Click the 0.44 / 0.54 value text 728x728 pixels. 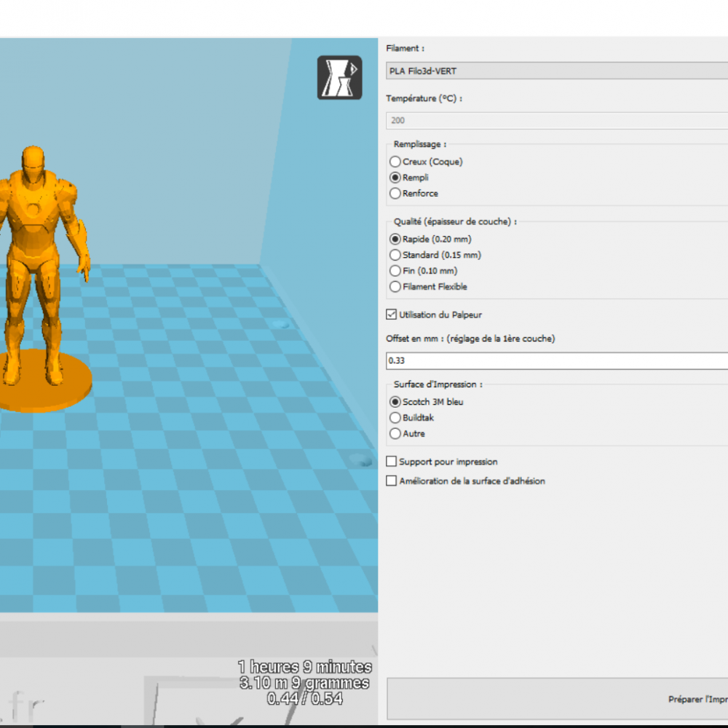pyautogui.click(x=304, y=698)
